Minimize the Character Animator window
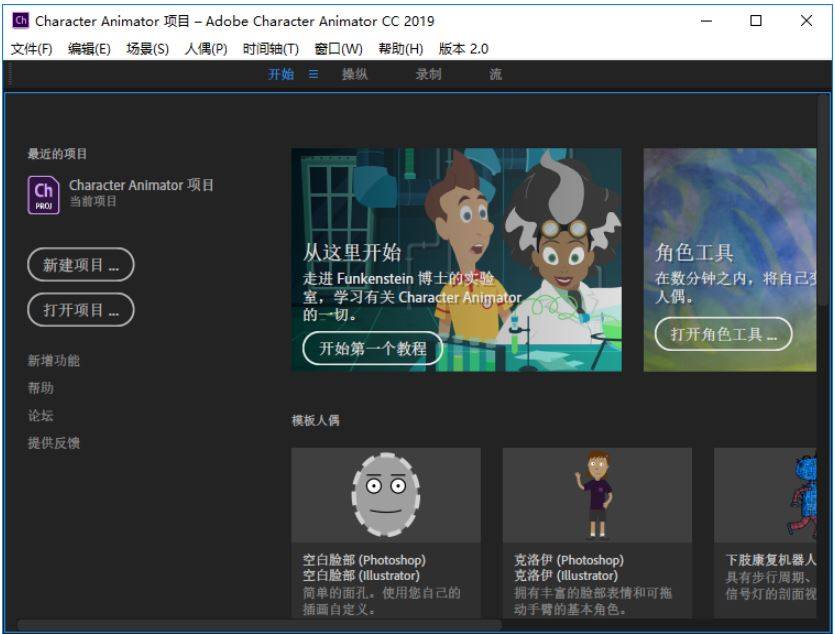 click(x=706, y=21)
